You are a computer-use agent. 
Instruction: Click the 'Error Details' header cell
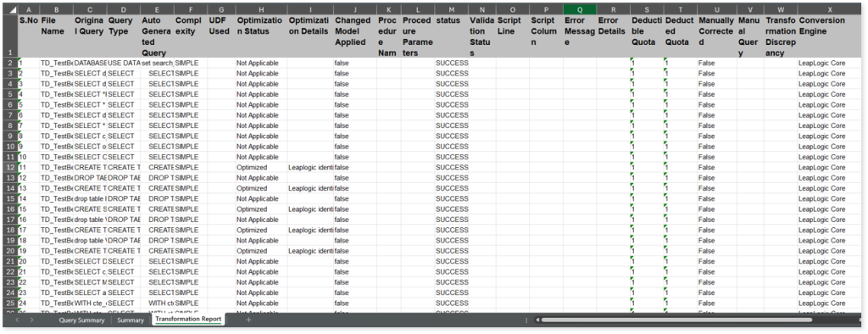[614, 36]
